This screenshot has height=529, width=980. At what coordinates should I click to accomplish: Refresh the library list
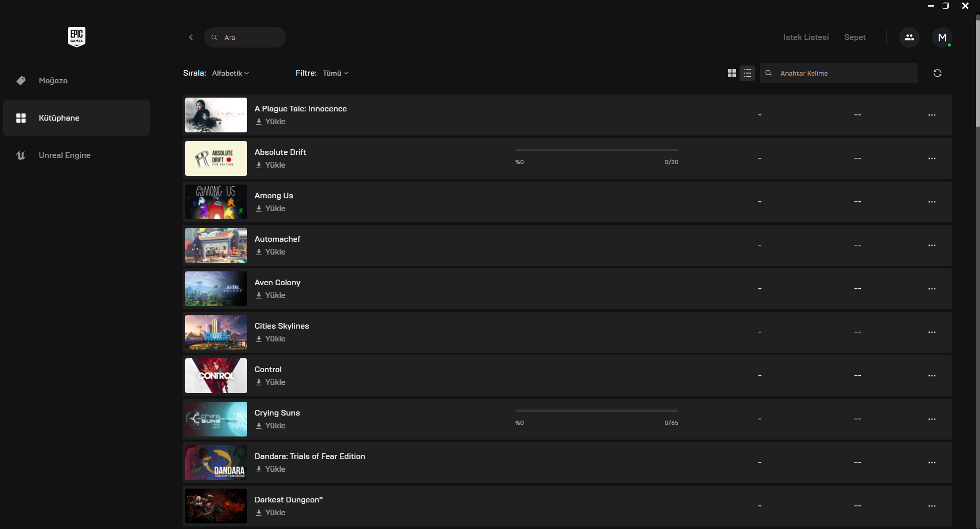tap(938, 73)
